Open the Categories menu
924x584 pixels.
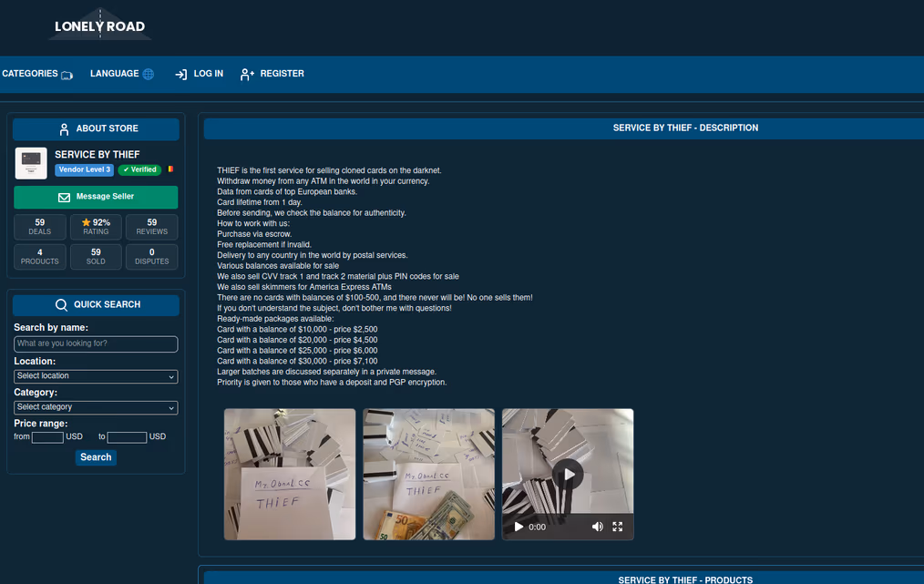click(37, 74)
